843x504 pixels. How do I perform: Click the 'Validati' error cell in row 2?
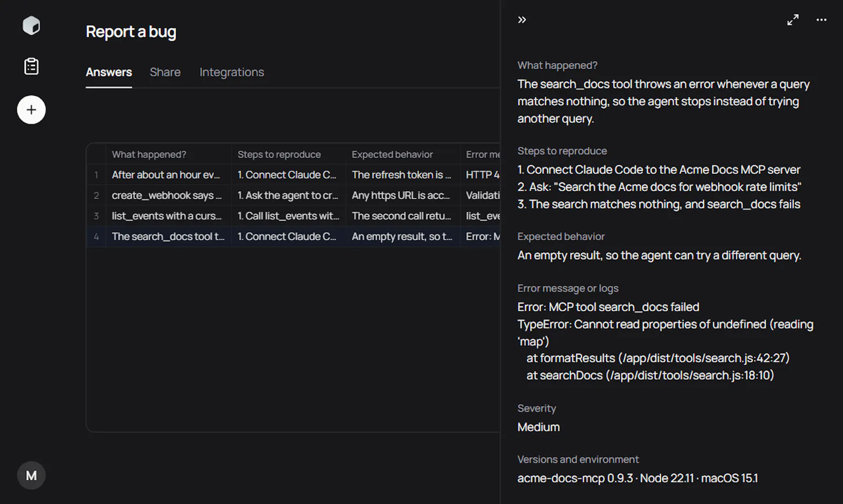pos(480,195)
